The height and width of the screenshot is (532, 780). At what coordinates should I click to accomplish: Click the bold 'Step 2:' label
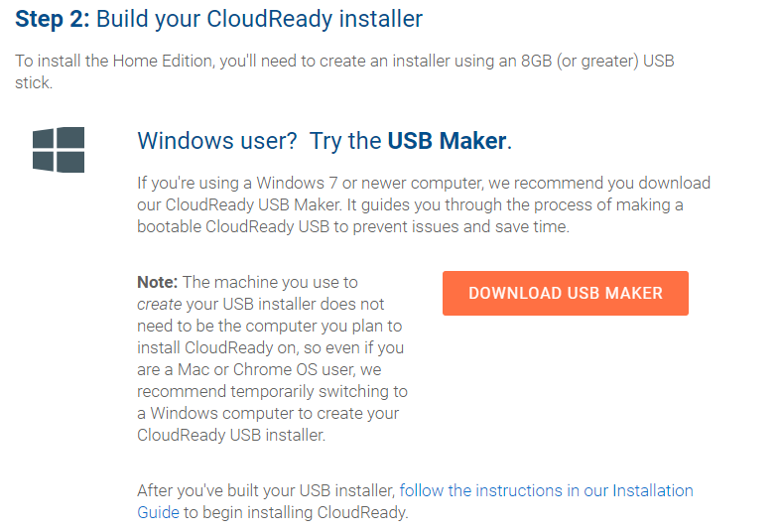[x=53, y=19]
